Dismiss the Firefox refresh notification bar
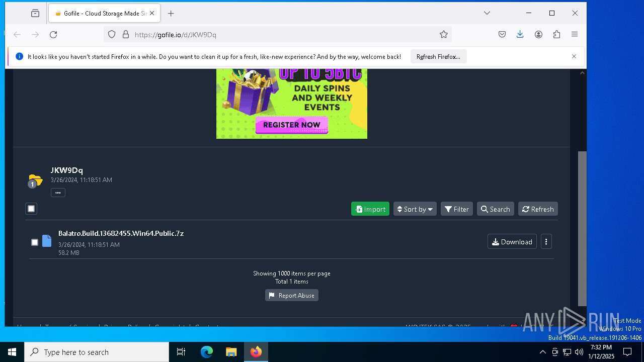This screenshot has height=362, width=644. click(x=574, y=56)
